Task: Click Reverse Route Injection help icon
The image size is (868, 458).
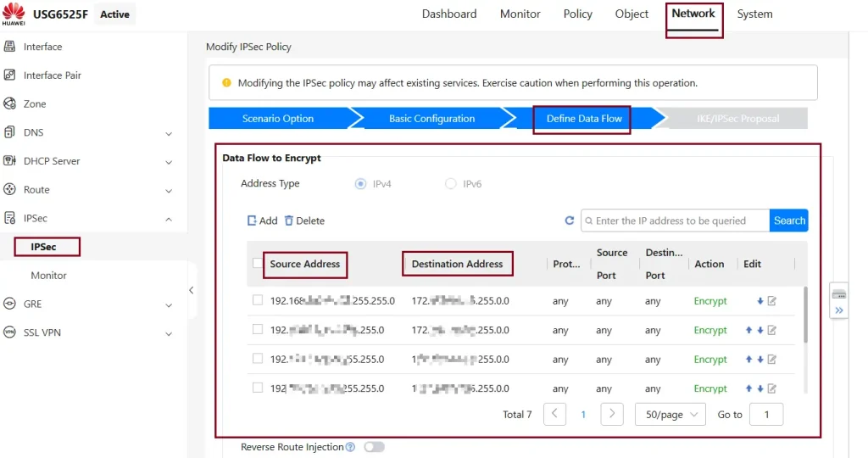Action: pyautogui.click(x=350, y=447)
